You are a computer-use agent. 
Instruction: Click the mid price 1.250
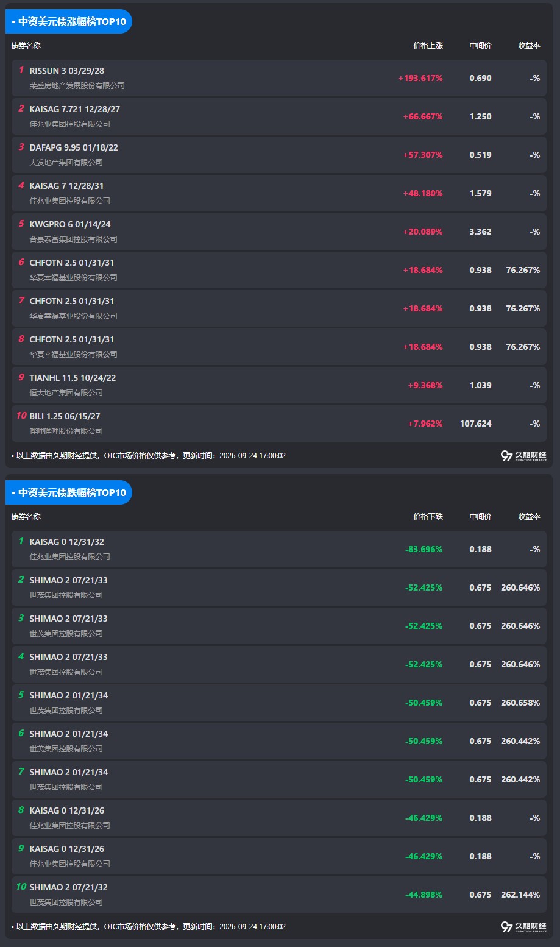click(480, 116)
